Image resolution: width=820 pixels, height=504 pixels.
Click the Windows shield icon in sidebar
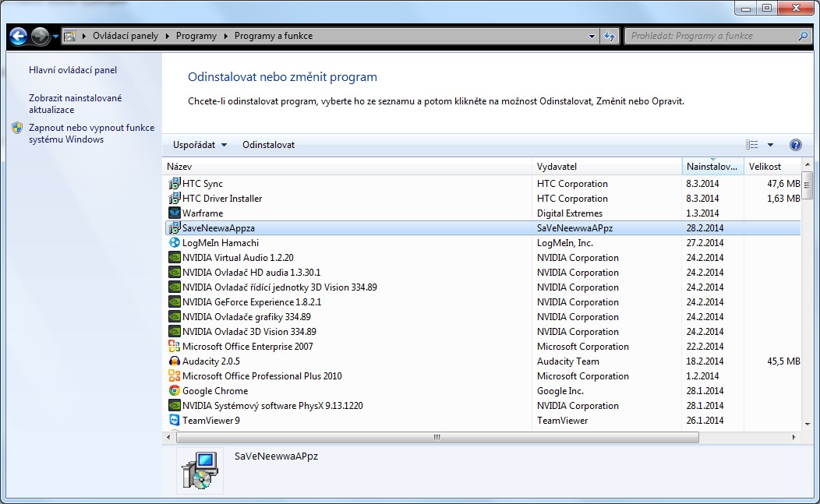(17, 128)
